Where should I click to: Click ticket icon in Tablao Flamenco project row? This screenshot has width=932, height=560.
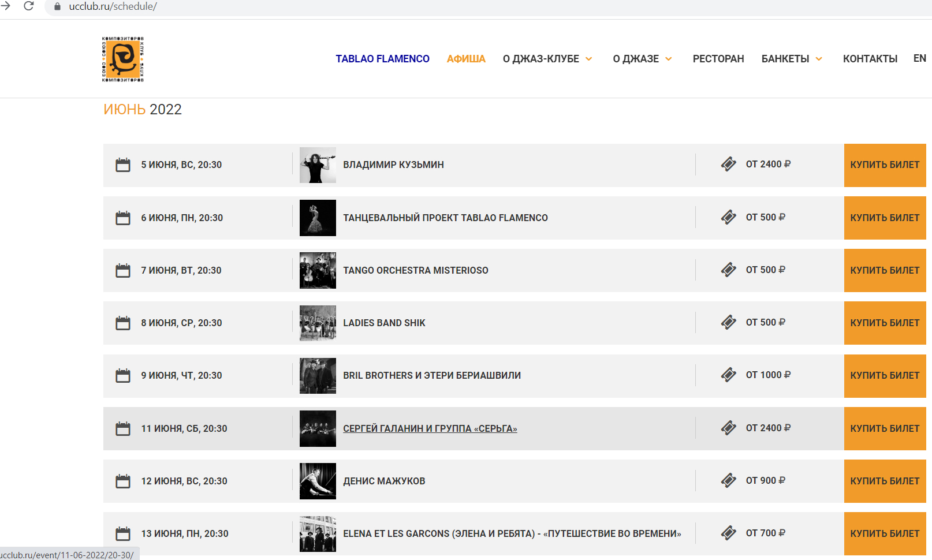point(729,217)
